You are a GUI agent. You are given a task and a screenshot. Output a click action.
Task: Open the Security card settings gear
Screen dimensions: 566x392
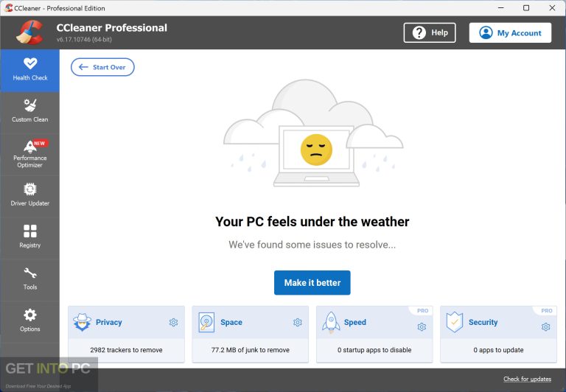(x=546, y=326)
